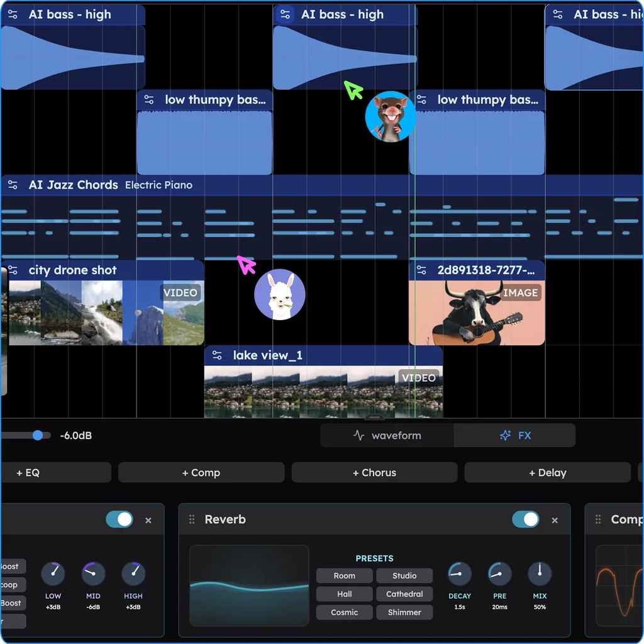The image size is (644, 644).
Task: Click settings icon on 2d891318-7277 image clip
Action: pos(421,270)
